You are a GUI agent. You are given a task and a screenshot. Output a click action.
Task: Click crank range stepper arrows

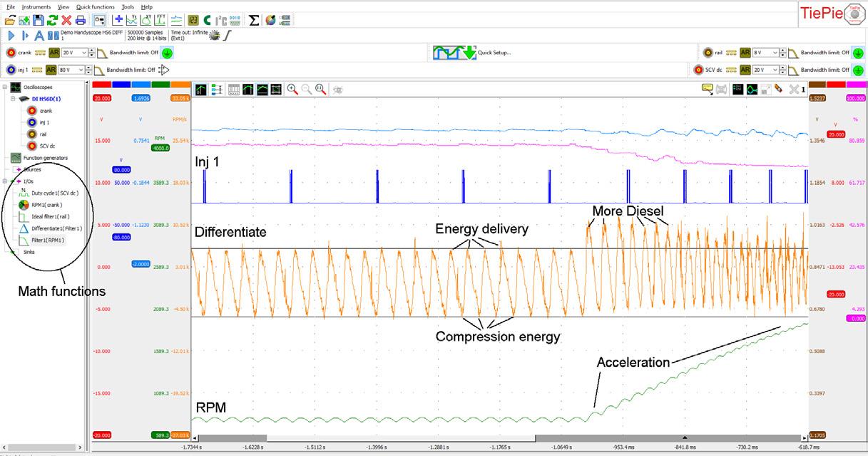pos(93,53)
